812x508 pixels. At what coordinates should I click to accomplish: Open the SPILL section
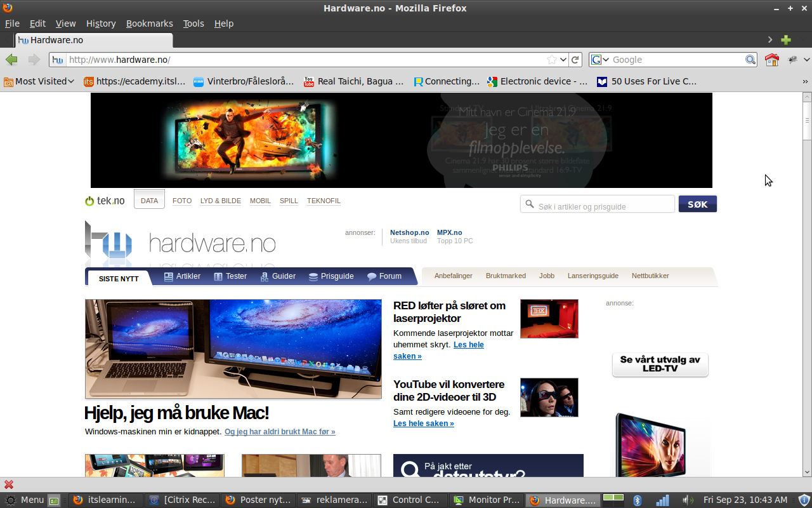point(289,201)
